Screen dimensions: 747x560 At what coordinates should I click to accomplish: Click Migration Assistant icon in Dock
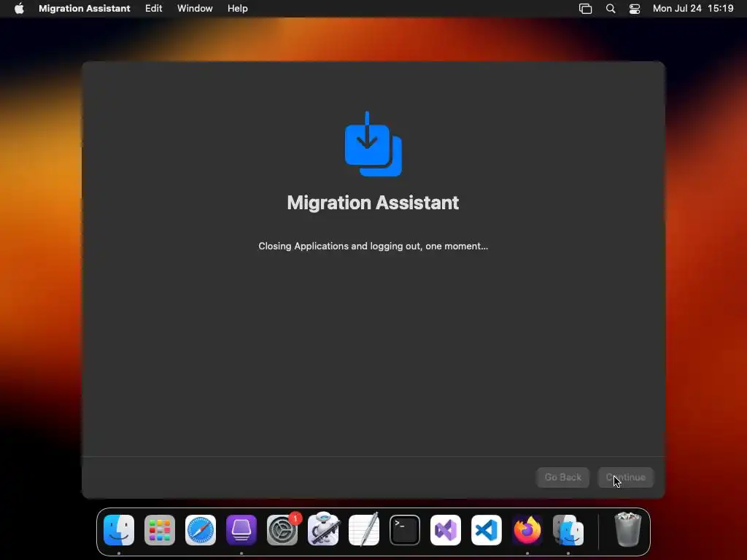pos(568,530)
